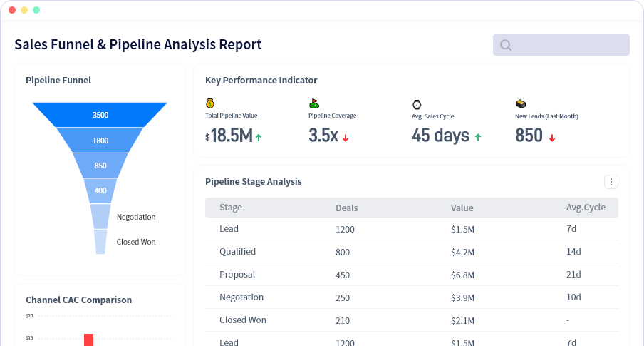The height and width of the screenshot is (346, 644).
Task: Open Pipeline Stage Analysis three-dot menu
Action: click(x=611, y=182)
